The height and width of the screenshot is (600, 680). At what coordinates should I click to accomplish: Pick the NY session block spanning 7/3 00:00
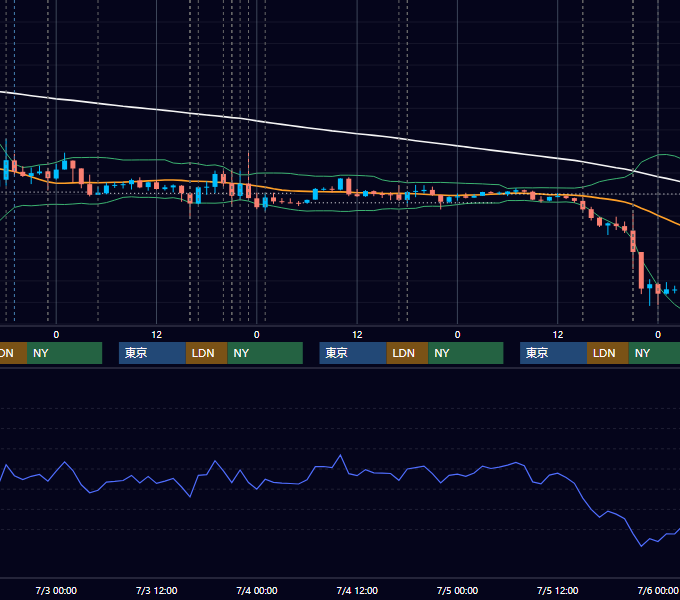pos(64,353)
